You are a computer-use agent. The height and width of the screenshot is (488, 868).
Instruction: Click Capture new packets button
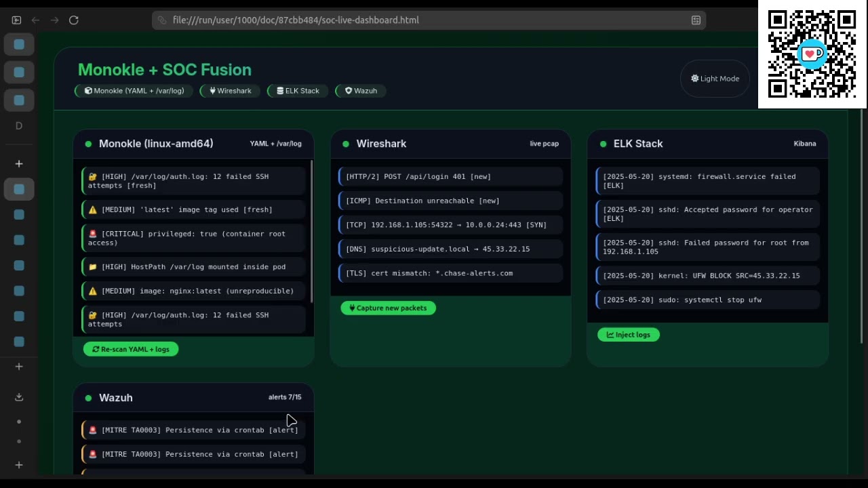click(x=388, y=308)
